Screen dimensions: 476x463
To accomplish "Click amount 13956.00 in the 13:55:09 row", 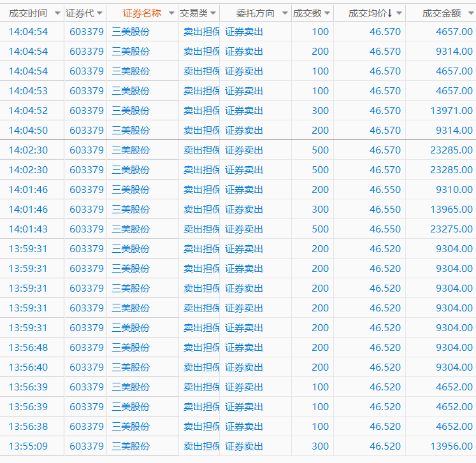I will (451, 446).
